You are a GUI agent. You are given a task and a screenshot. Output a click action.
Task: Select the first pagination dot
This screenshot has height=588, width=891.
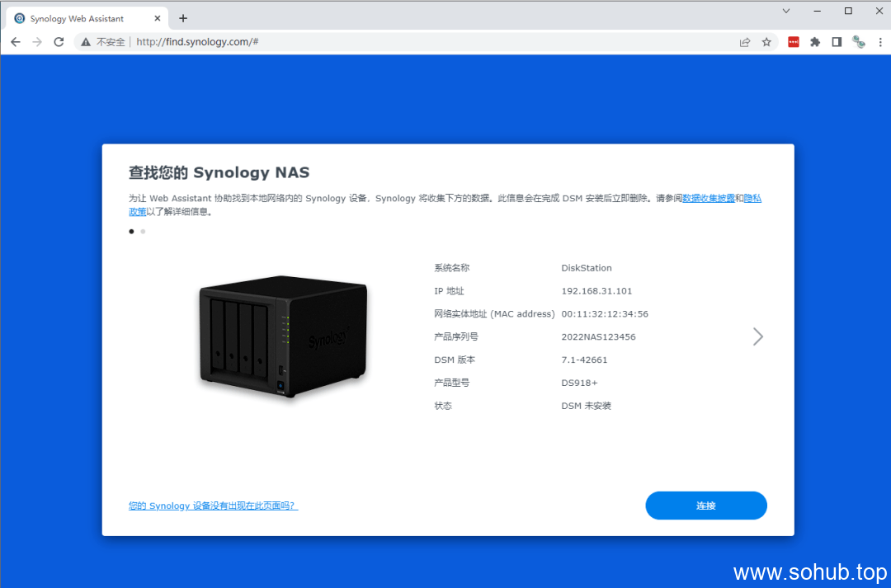point(131,232)
